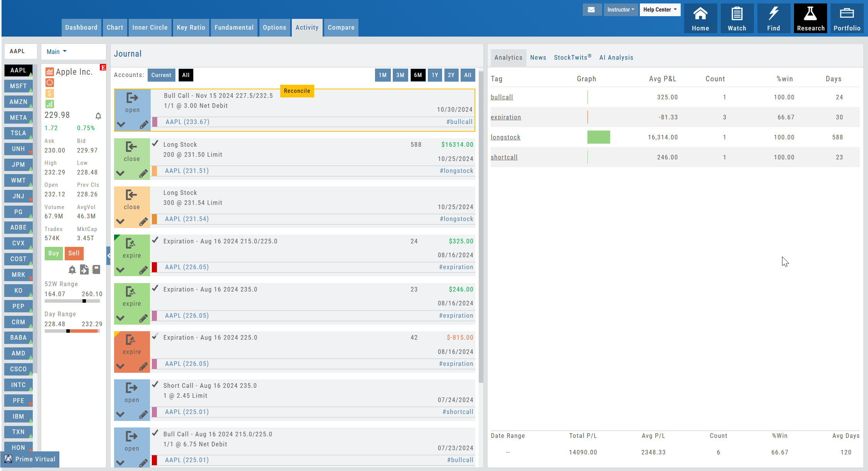
Task: Open the Instructor dropdown
Action: click(621, 10)
